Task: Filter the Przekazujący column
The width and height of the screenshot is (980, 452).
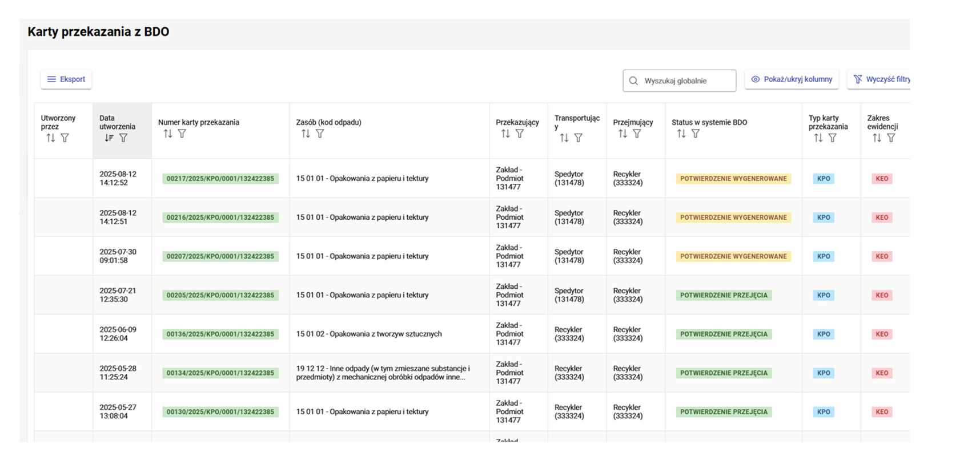Action: (x=520, y=134)
